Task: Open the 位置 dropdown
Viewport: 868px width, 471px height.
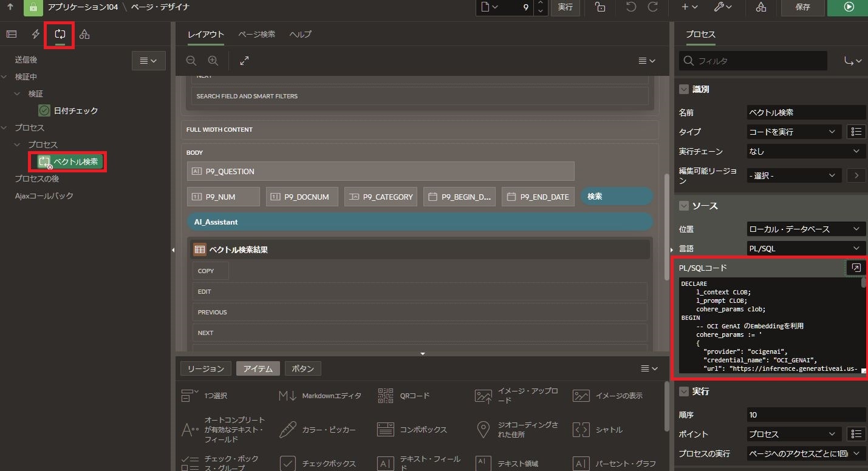Action: pos(806,229)
